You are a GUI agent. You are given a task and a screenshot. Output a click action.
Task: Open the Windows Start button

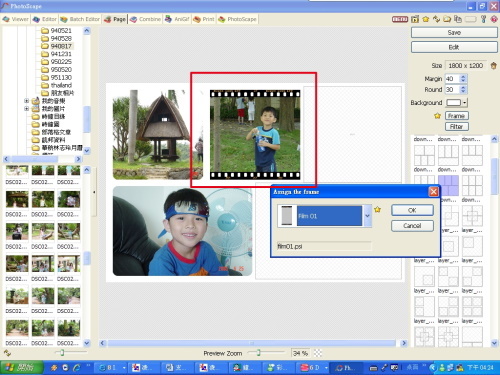[x=22, y=367]
